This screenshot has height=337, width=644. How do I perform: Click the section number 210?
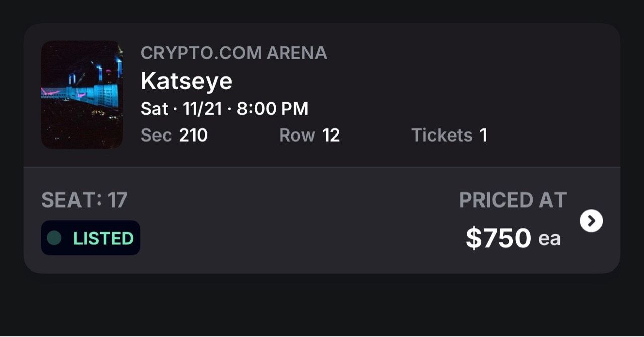[x=193, y=135]
